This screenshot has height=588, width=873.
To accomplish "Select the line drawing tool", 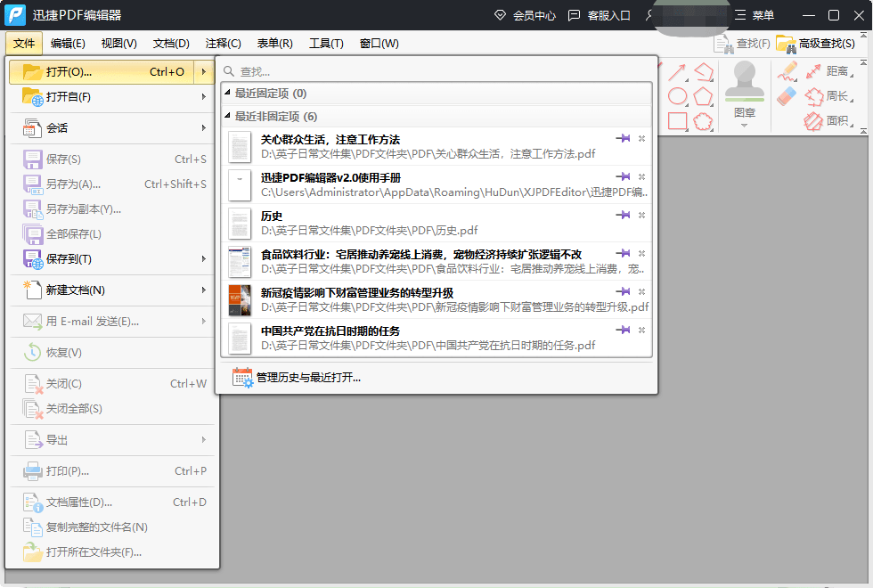I will (677, 72).
